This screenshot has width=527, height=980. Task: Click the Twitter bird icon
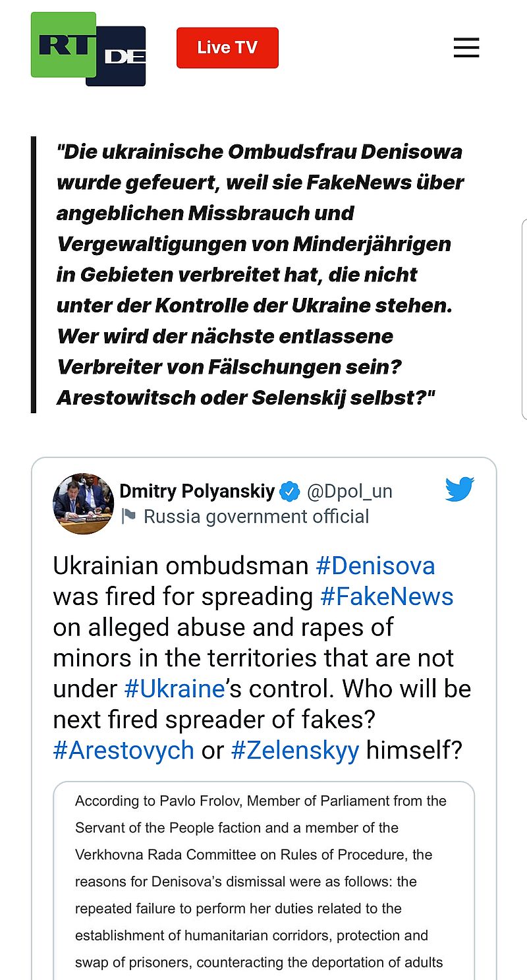(459, 490)
